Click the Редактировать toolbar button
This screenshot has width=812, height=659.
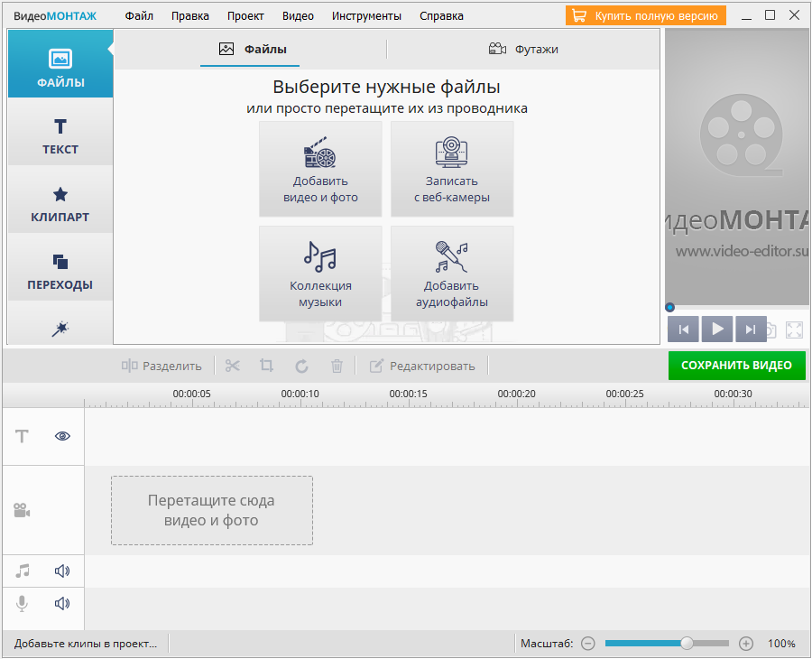[x=422, y=367]
